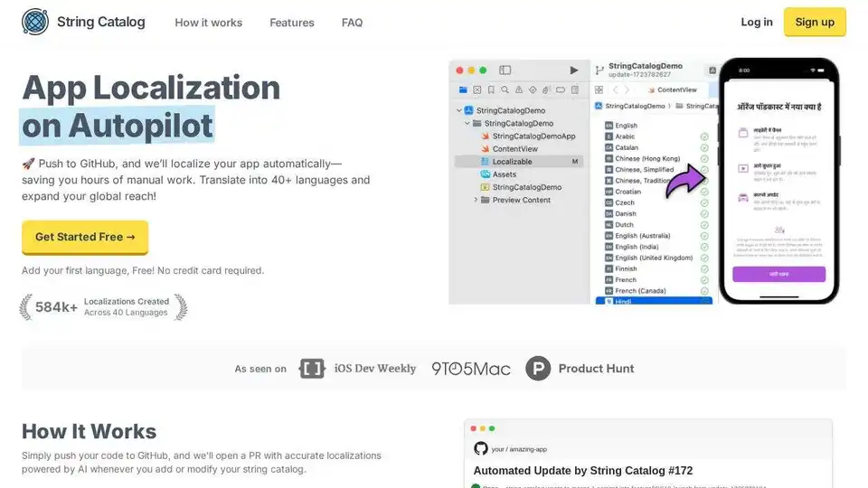Click the green checkmark beside Catalan

(704, 147)
